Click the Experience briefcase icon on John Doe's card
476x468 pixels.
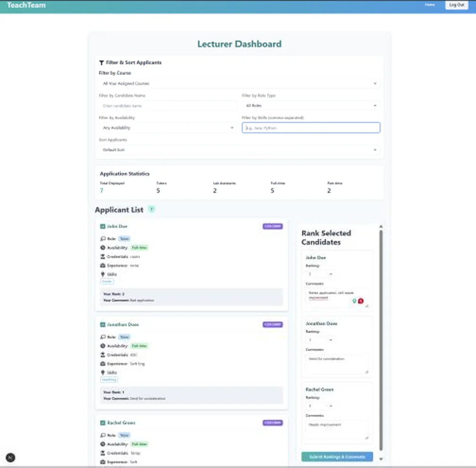102,265
